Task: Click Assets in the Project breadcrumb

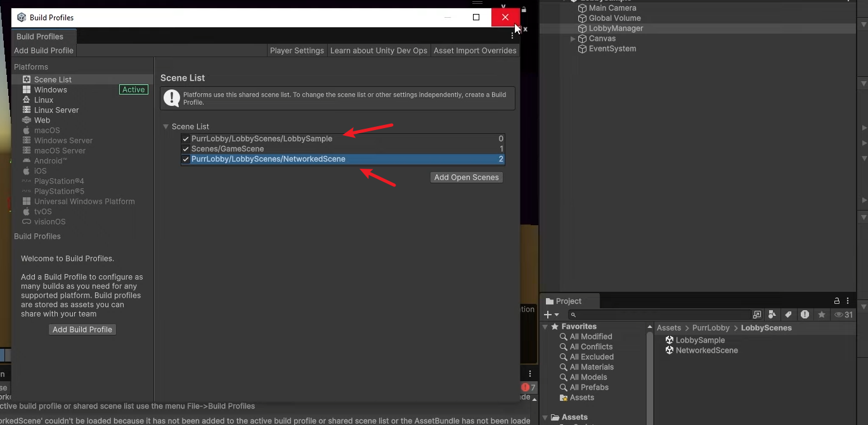Action: tap(668, 328)
